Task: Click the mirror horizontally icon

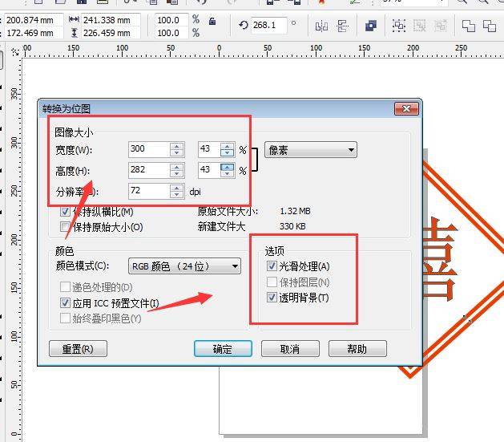Action: pyautogui.click(x=321, y=26)
